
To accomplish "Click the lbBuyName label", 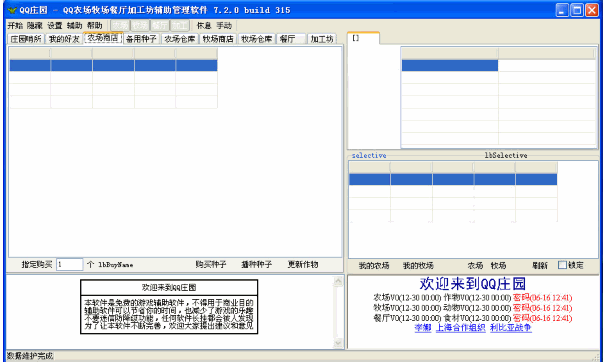I will point(115,265).
